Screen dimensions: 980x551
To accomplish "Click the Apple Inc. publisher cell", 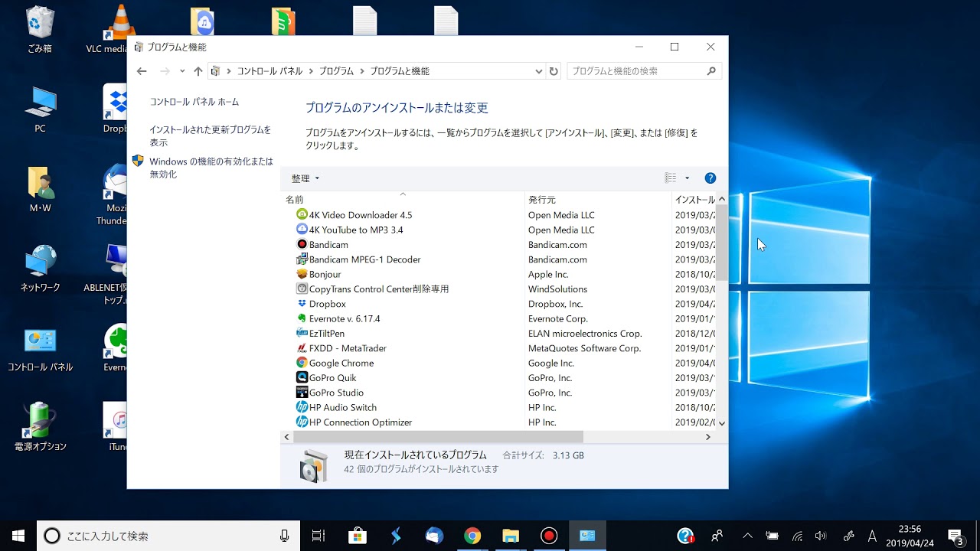I will click(548, 274).
